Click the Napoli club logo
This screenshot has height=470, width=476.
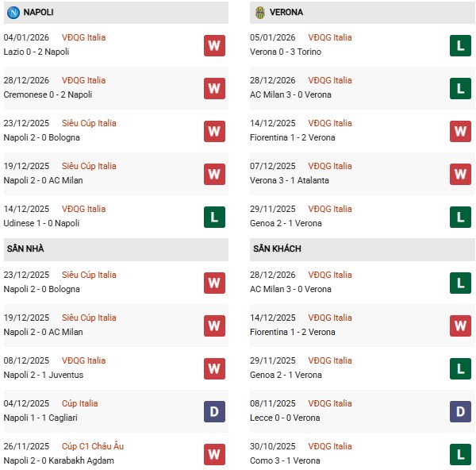pos(13,13)
